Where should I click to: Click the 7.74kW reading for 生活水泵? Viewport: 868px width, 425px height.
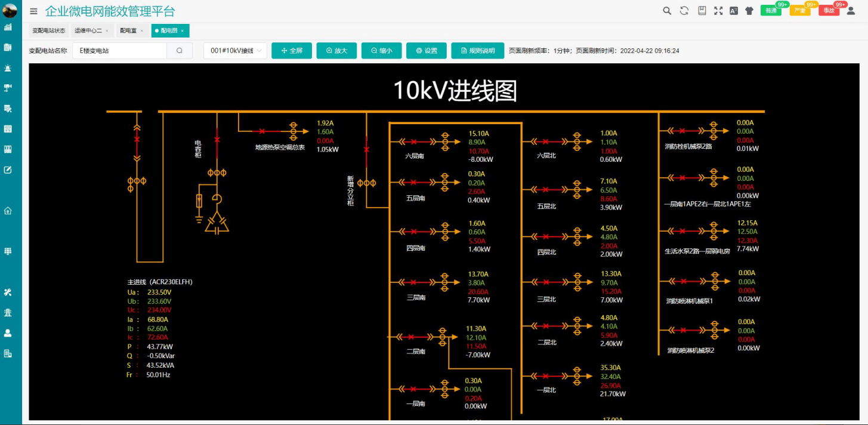747,248
